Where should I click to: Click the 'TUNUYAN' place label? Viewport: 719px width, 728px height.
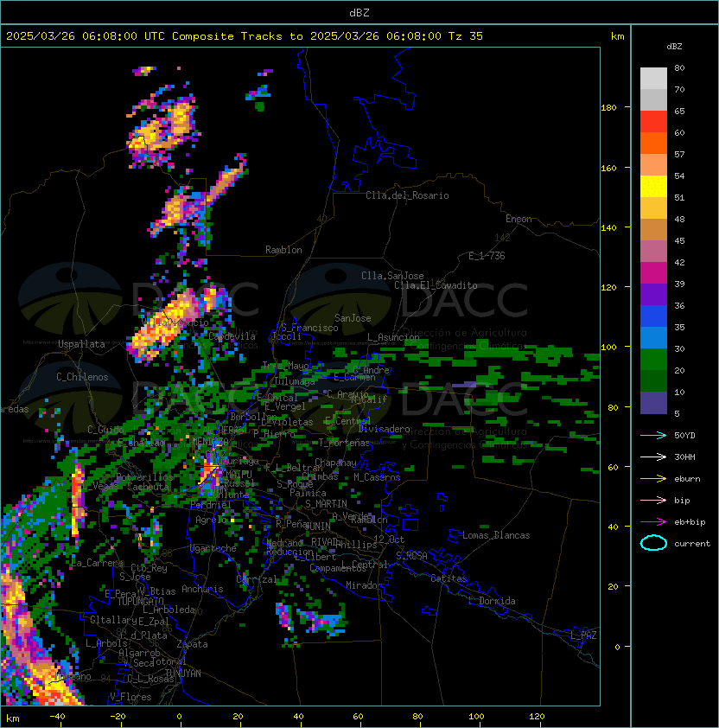click(x=183, y=674)
